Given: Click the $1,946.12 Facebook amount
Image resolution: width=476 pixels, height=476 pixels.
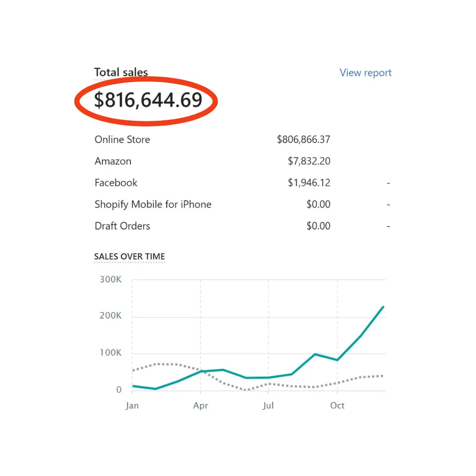Looking at the screenshot, I should pos(309,183).
